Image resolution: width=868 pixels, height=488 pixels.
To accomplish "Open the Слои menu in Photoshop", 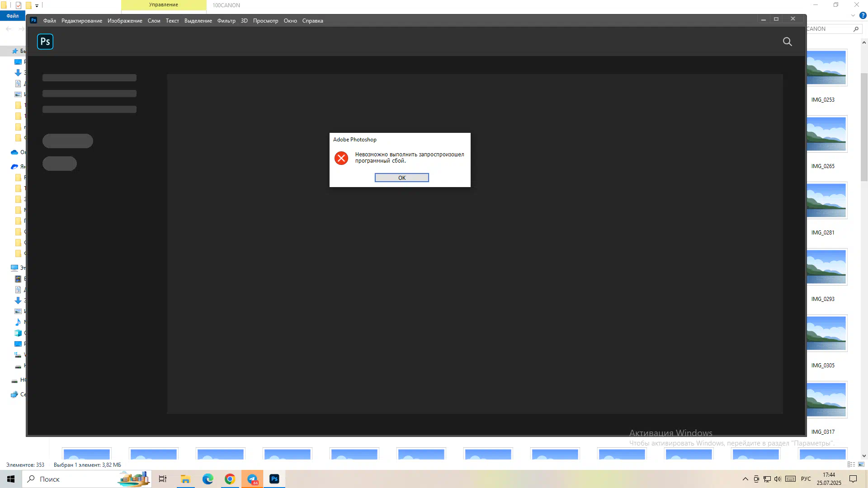I will [x=154, y=21].
